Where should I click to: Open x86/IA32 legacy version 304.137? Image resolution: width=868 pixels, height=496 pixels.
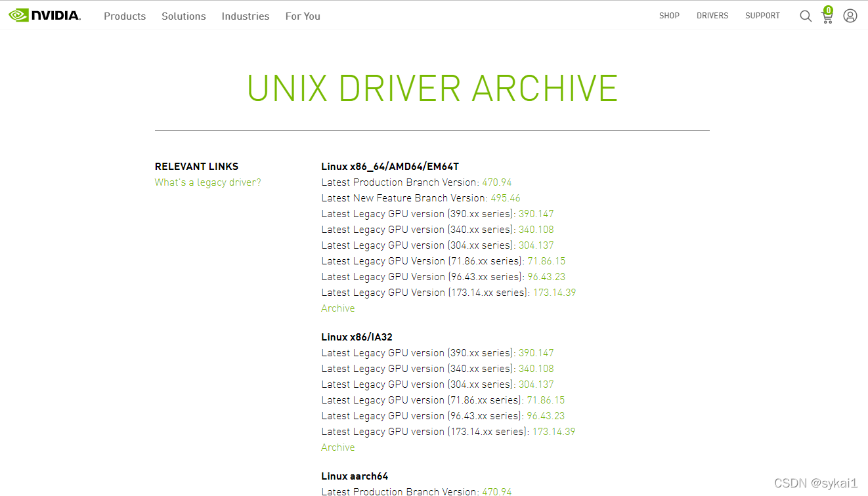coord(536,384)
